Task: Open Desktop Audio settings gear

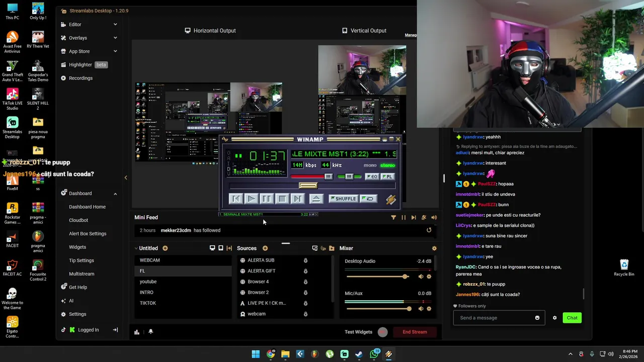Action: [x=429, y=277]
